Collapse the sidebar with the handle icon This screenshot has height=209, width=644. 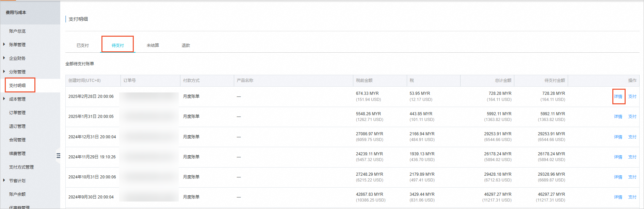(x=58, y=156)
